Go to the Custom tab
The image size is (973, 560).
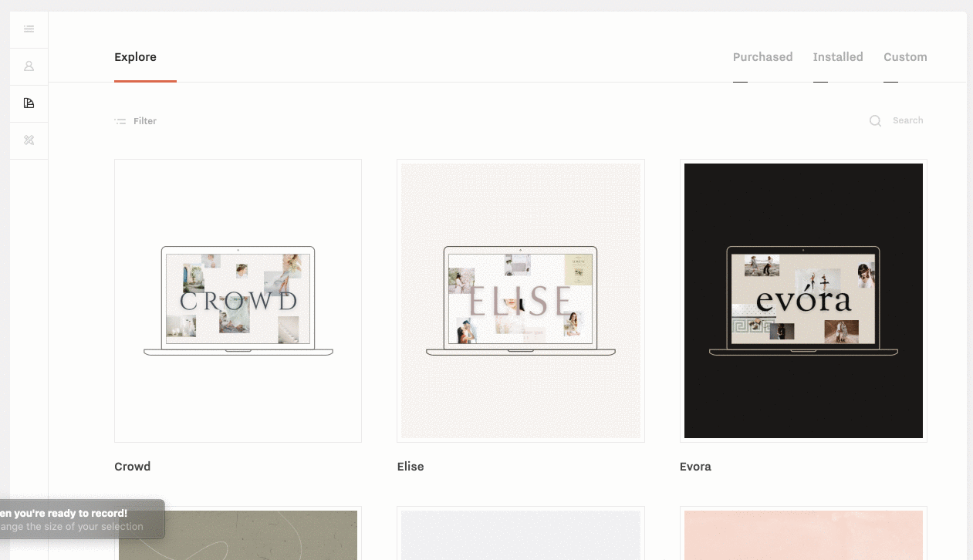point(905,57)
